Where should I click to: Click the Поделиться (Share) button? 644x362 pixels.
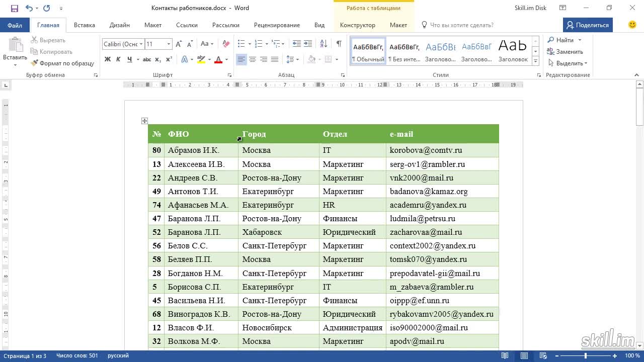pos(588,25)
